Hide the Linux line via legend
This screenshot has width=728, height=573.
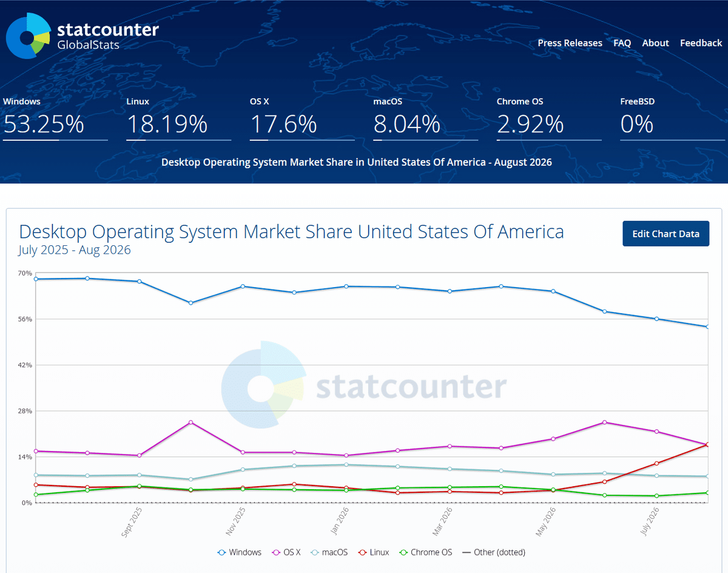tap(373, 552)
